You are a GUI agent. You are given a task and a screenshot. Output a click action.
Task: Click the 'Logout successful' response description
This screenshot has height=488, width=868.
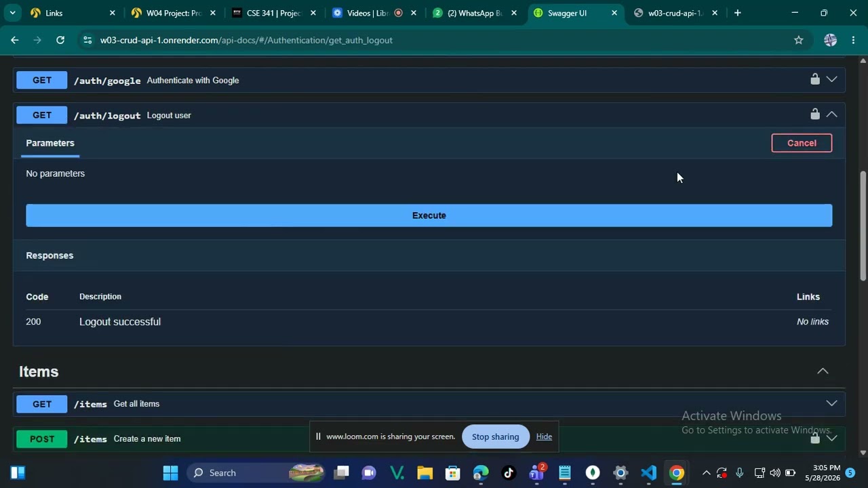(x=120, y=321)
